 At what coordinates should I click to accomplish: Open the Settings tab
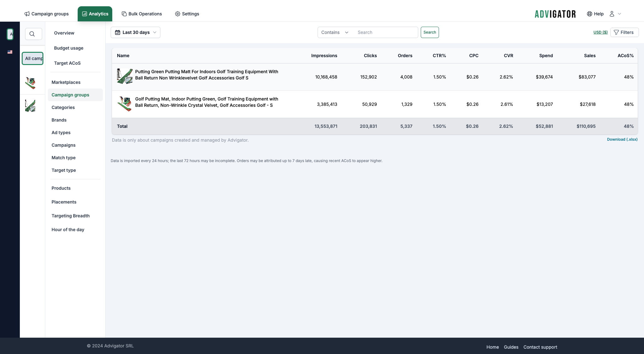[x=187, y=14]
